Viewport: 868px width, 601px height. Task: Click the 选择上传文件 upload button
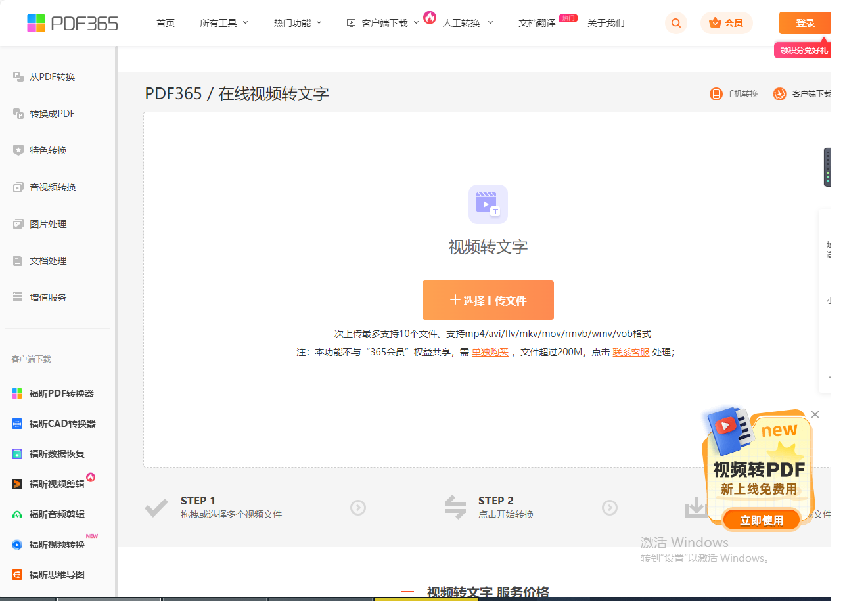pos(488,300)
